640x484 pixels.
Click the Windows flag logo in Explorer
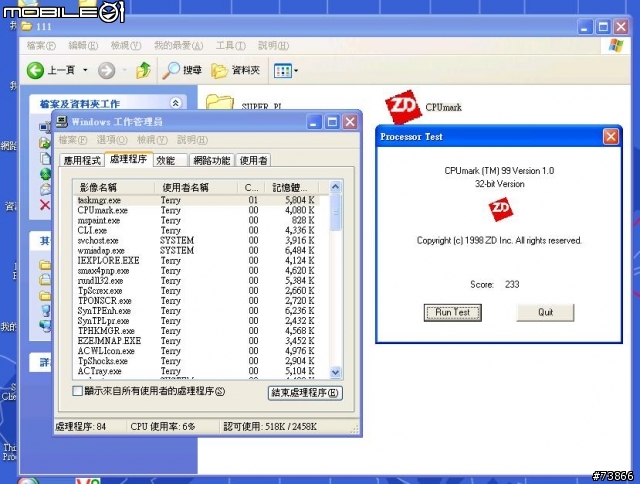pos(616,45)
